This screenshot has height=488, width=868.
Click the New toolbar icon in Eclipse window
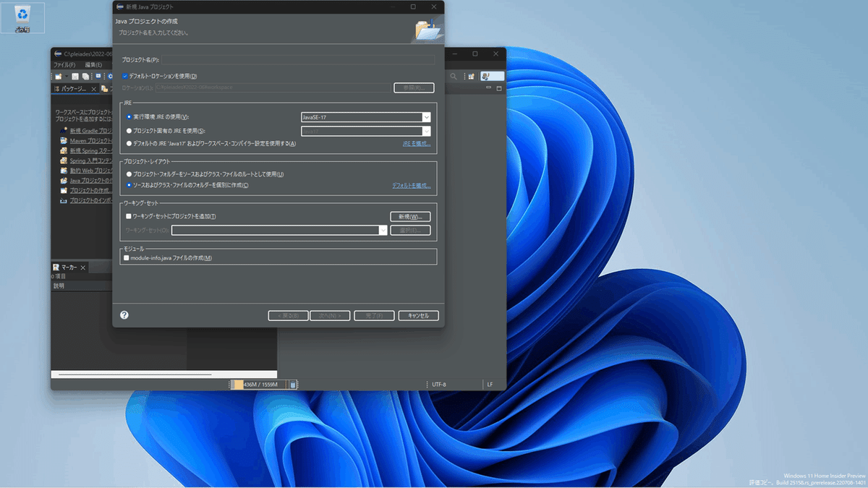point(59,76)
